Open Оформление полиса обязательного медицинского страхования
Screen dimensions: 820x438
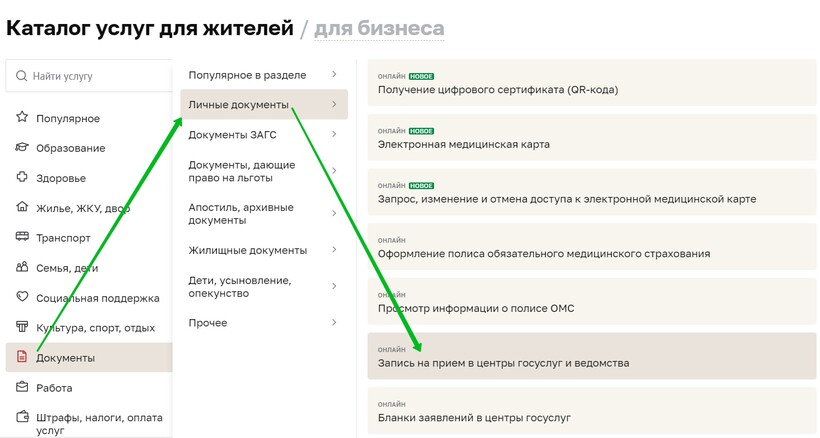pyautogui.click(x=592, y=247)
